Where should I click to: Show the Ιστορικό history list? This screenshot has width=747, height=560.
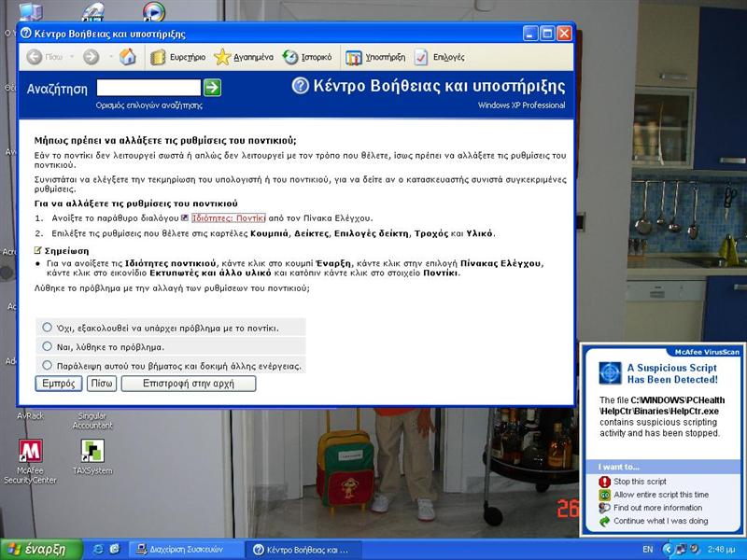pos(307,57)
